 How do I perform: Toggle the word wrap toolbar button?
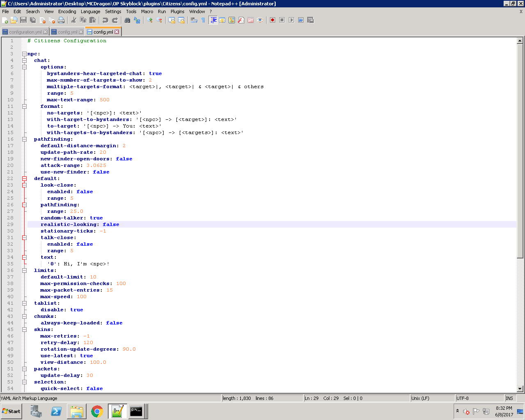coord(194,20)
